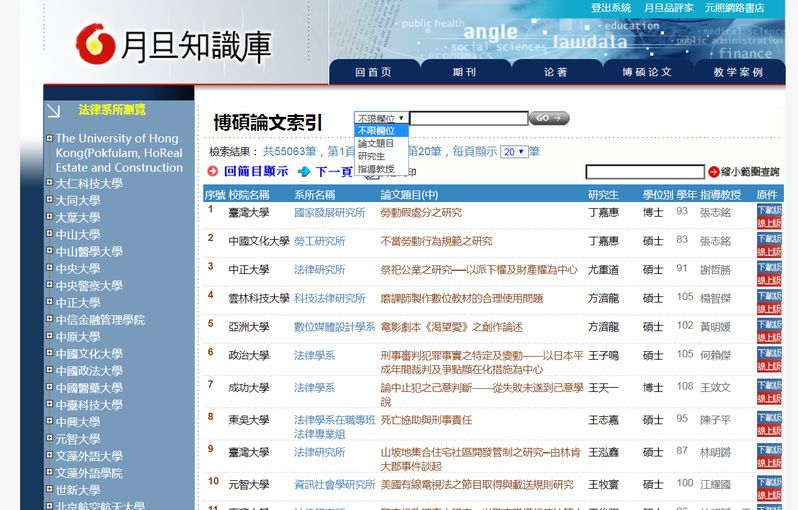
Task: Choose 指導教授 option in the dropdown list
Action: (x=376, y=169)
